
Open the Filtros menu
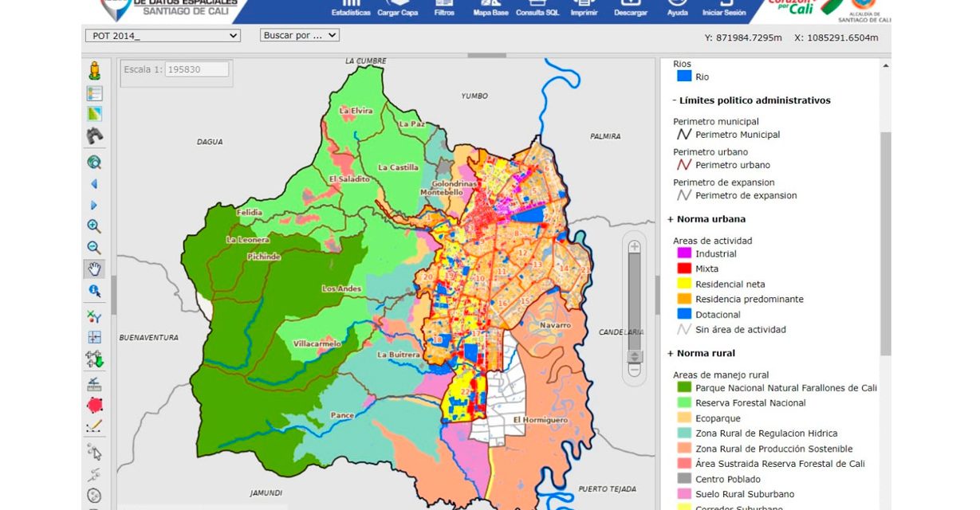coord(445,10)
